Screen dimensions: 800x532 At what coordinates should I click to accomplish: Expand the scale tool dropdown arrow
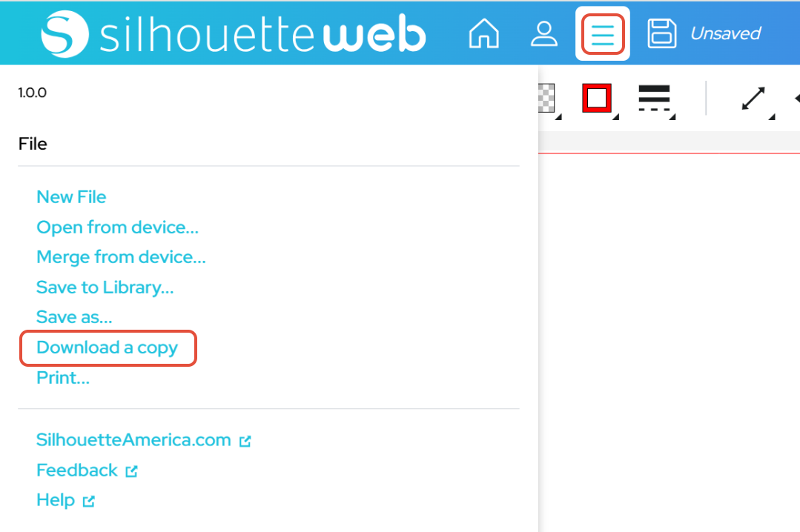(771, 117)
